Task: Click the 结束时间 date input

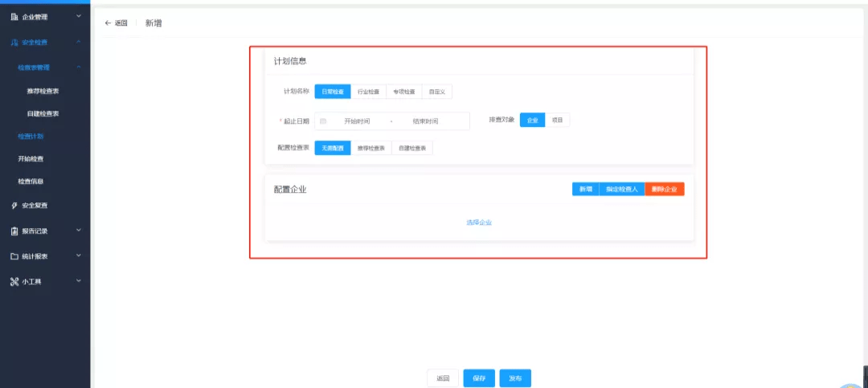Action: pos(425,121)
